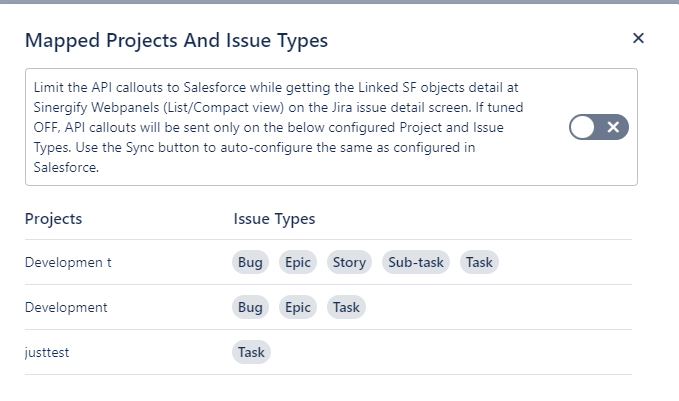This screenshot has width=679, height=401.
Task: Select the Sub-task issue type tag
Action: click(416, 262)
